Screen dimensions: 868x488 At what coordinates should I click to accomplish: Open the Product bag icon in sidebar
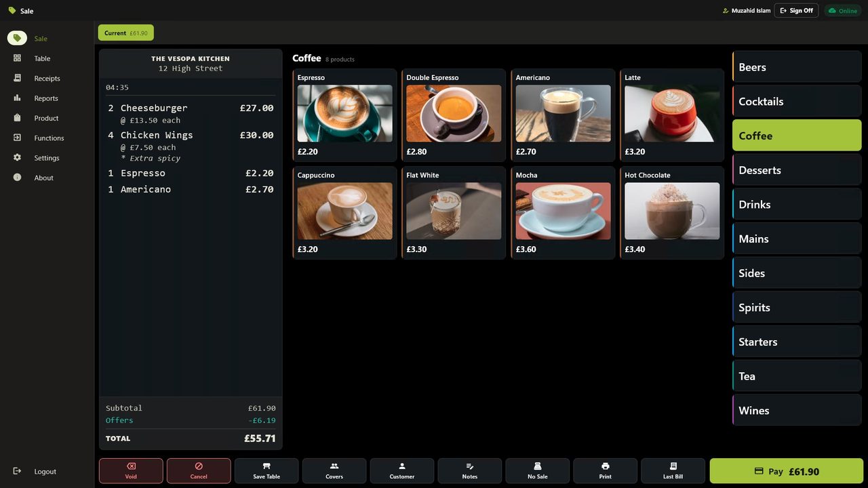tap(18, 118)
